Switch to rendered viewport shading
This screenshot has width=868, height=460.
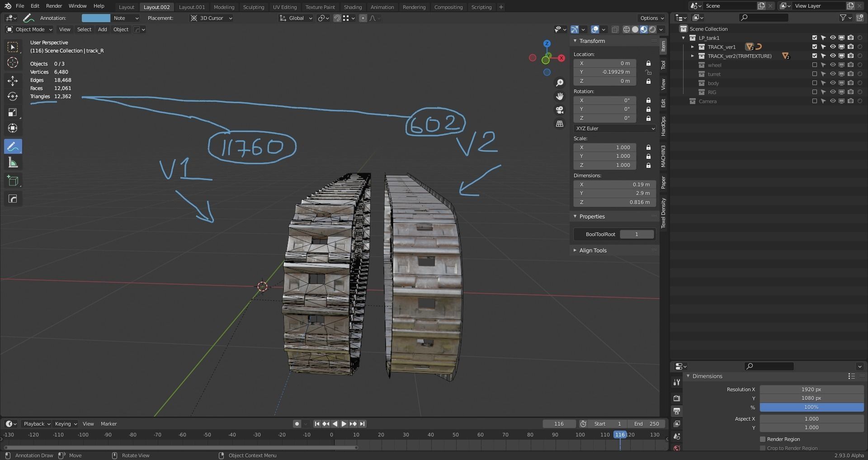[x=652, y=29]
